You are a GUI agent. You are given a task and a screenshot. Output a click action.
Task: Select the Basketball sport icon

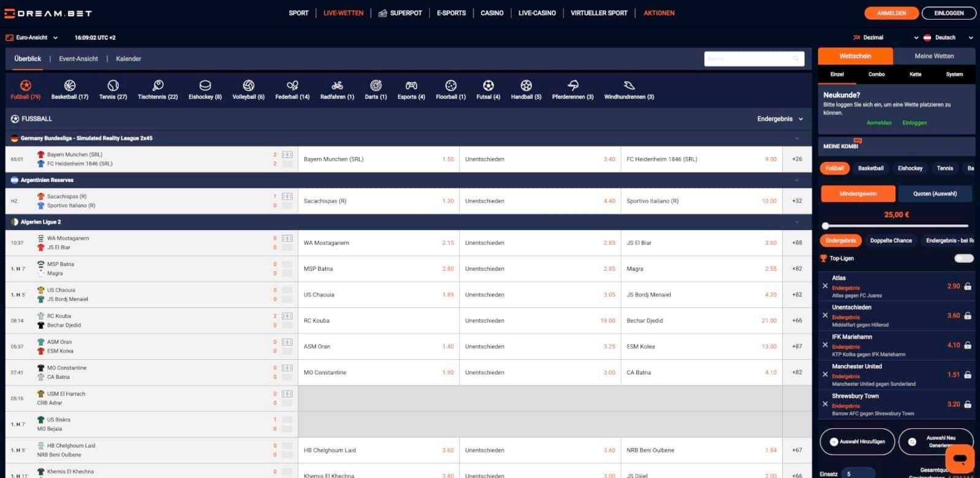point(69,86)
